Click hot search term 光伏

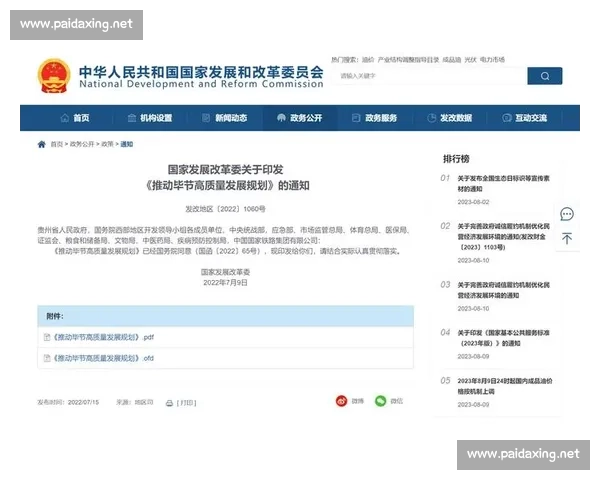point(470,60)
